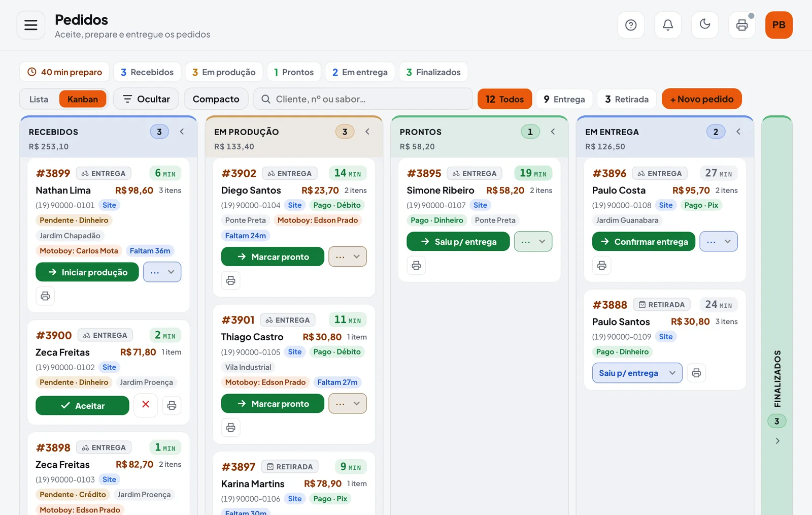Print order #3895 ticket
Viewport: 812px width, 515px height.
tap(416, 266)
